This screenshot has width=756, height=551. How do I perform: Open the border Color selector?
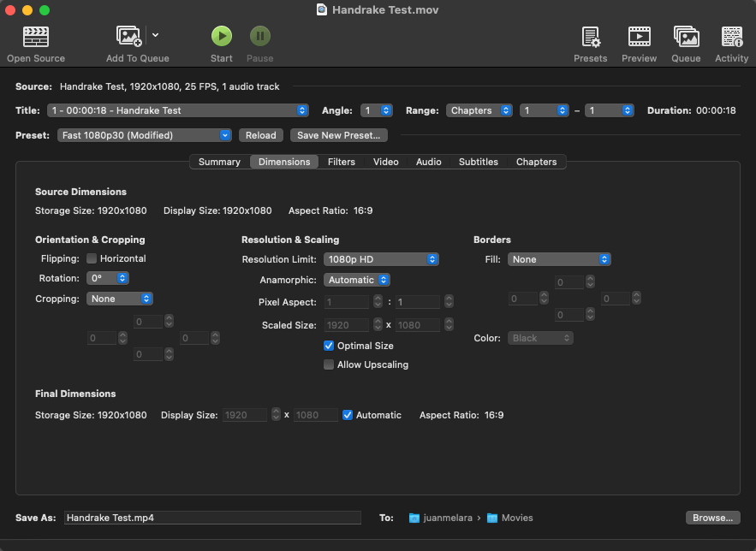[x=540, y=338]
